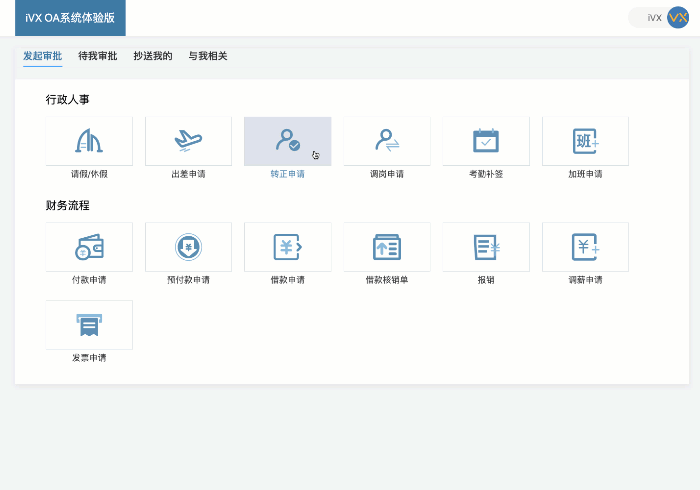Image resolution: width=700 pixels, height=490 pixels.
Task: Click the 发票申请 text label
Action: (89, 358)
